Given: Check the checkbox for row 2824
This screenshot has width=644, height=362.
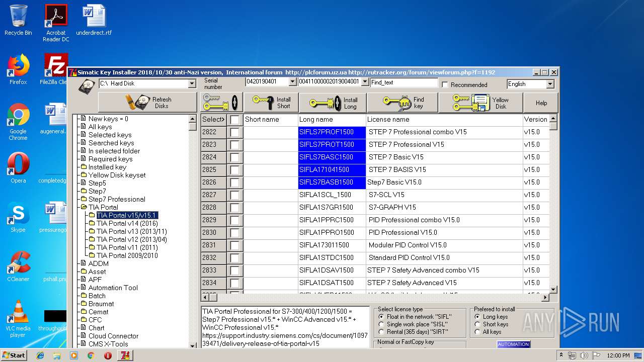Looking at the screenshot, I should (x=234, y=157).
